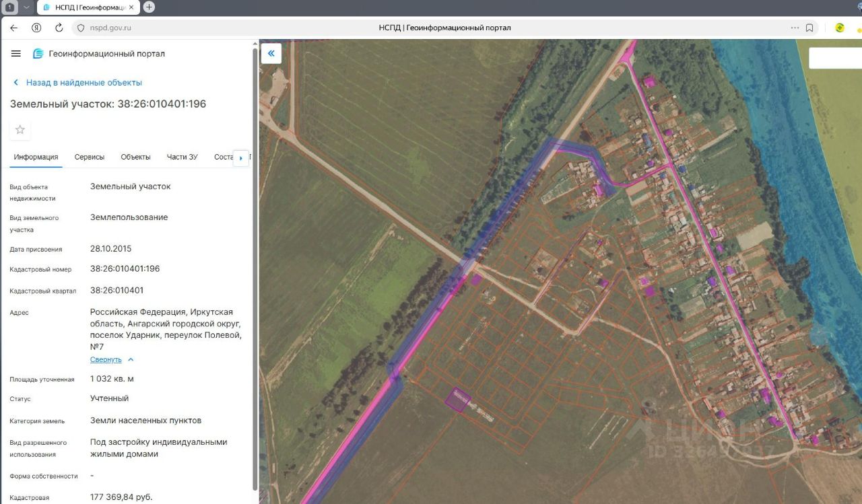Open the hamburger menu of the portal
The width and height of the screenshot is (862, 504).
(16, 54)
